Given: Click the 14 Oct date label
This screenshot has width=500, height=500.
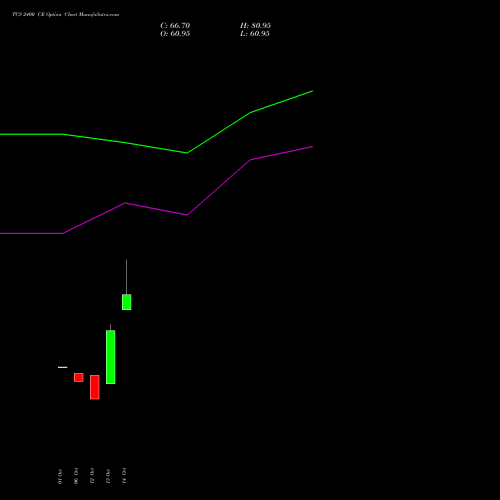Looking at the screenshot, I should pyautogui.click(x=124, y=476).
